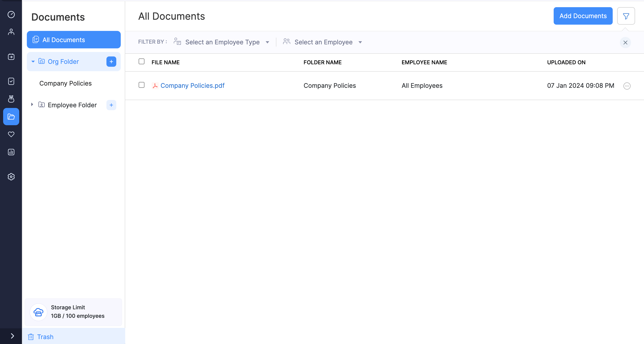Check the checkbox next to Company Policies.pdf
644x344 pixels.
coord(142,85)
